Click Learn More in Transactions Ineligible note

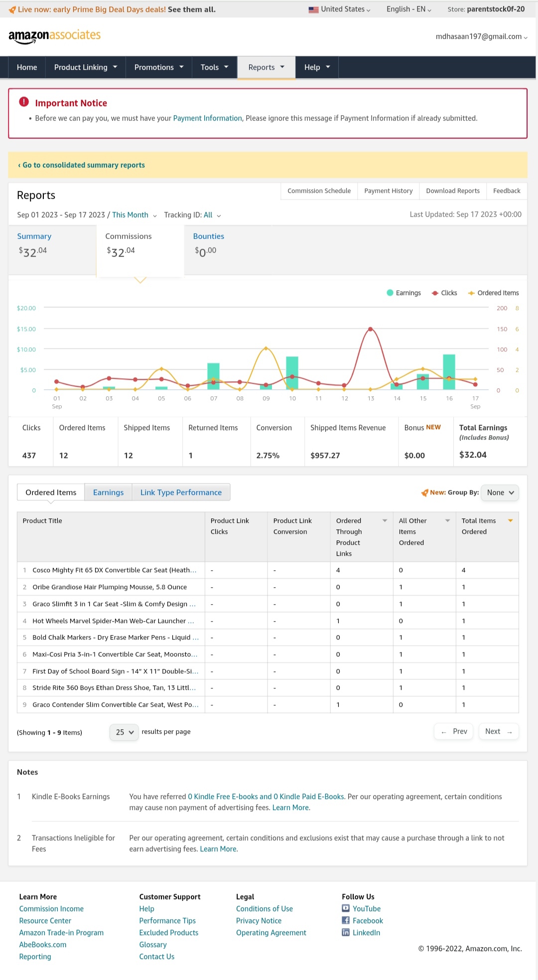(x=219, y=849)
